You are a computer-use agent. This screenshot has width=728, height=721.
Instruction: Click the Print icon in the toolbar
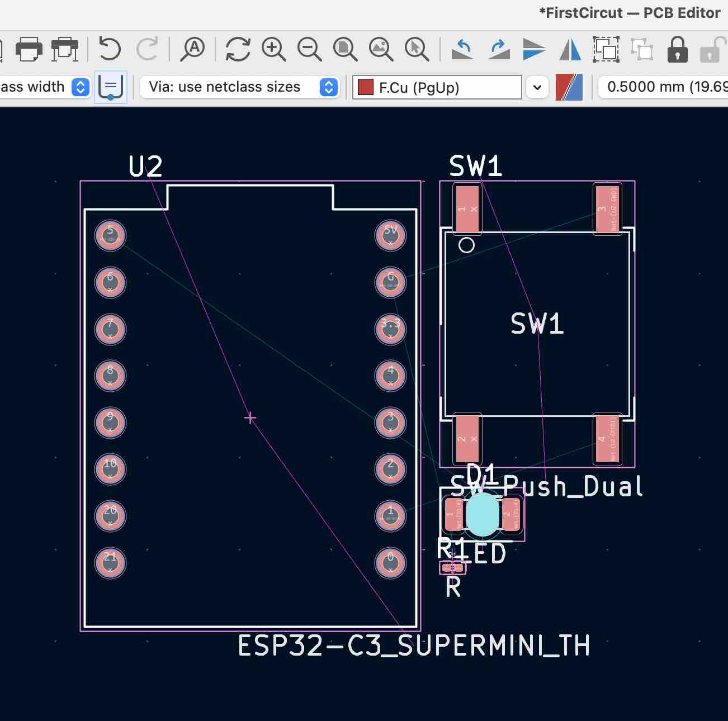29,49
